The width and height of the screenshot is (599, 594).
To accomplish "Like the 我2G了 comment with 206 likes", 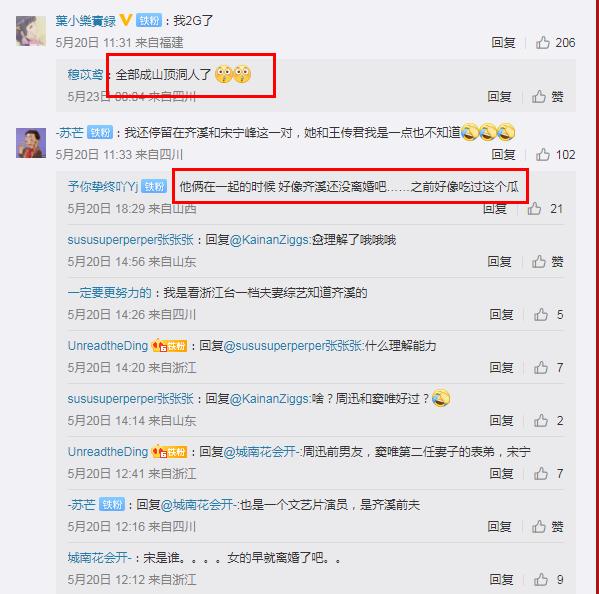I will coord(542,42).
